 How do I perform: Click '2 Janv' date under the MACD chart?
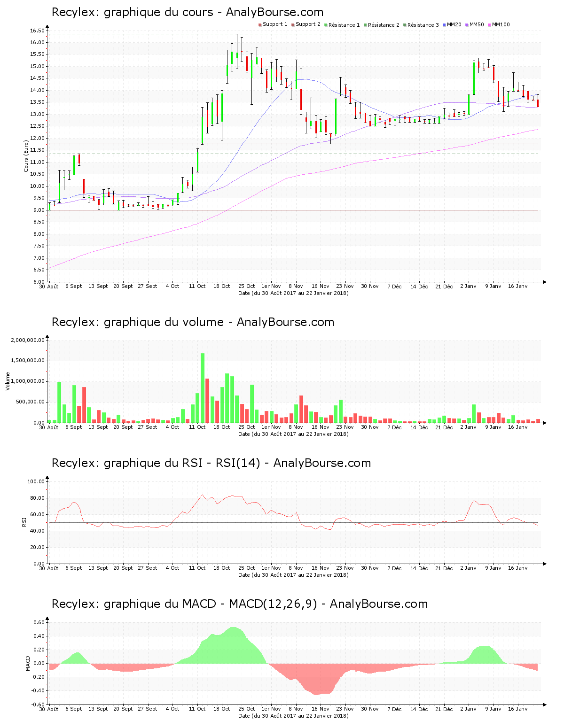pyautogui.click(x=469, y=709)
